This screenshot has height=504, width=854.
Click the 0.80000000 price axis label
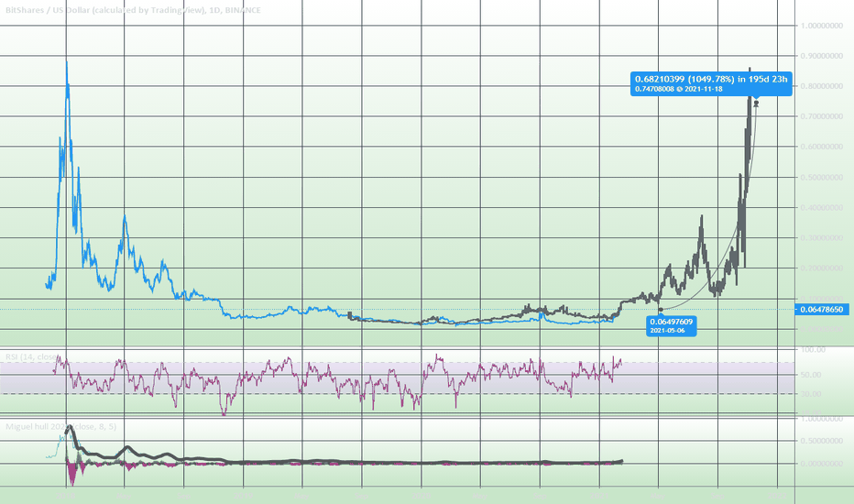(822, 86)
